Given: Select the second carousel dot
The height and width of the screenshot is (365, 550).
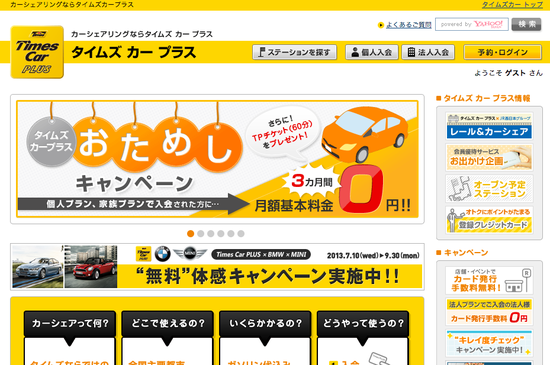Looking at the screenshot, I should 201,234.
